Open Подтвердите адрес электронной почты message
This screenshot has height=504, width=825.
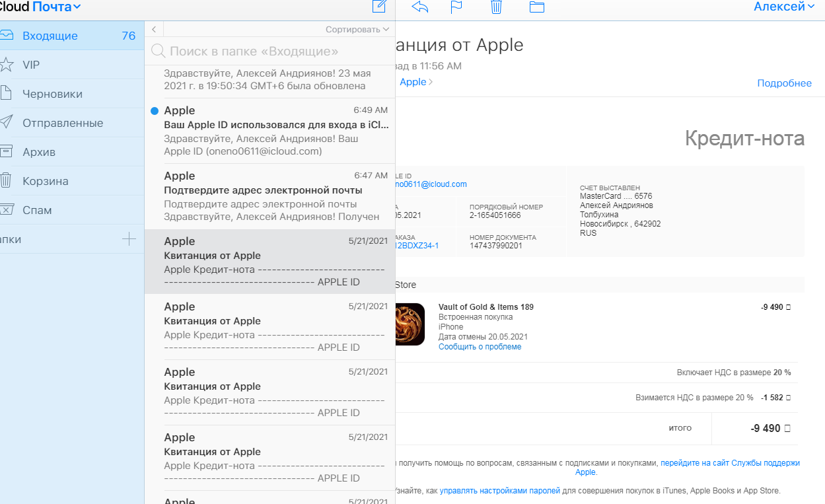[x=269, y=197]
